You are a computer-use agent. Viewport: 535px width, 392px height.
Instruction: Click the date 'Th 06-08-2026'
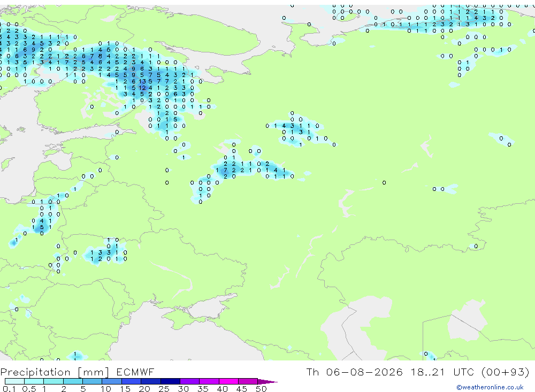pyautogui.click(x=354, y=372)
